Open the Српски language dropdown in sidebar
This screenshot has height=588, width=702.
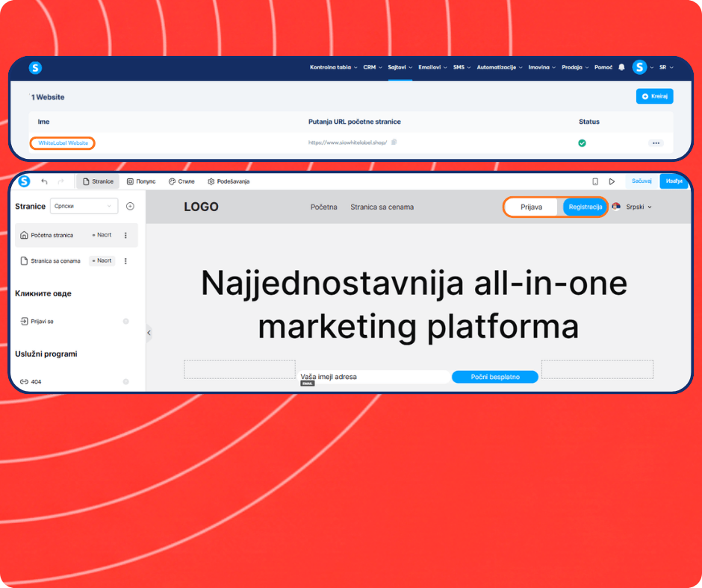84,206
